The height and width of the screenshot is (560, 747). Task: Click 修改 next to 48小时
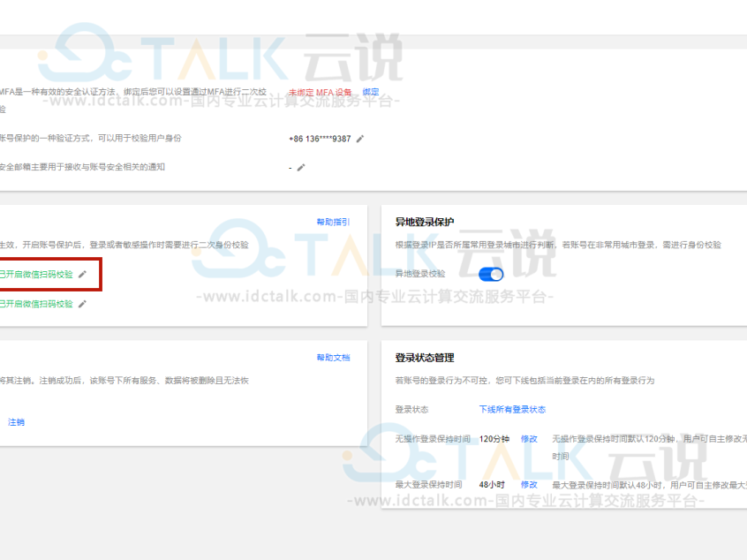click(529, 485)
